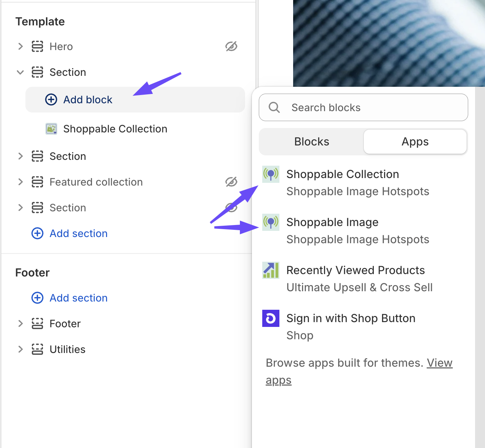Collapse the expanded Section
This screenshot has height=448, width=485.
pos(21,72)
